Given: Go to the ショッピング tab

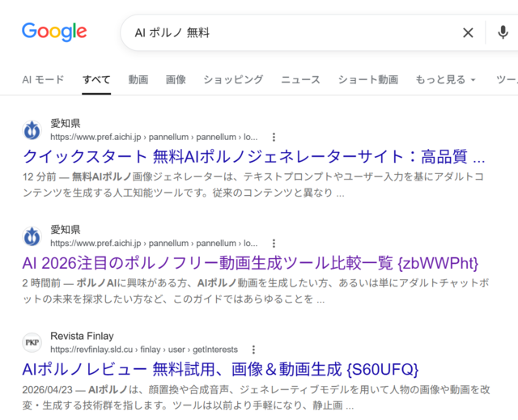Looking at the screenshot, I should pos(233,79).
